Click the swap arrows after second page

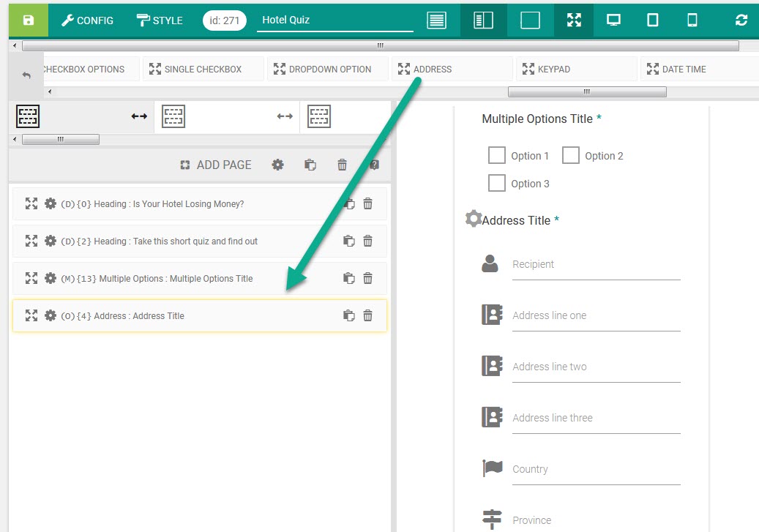coord(285,116)
